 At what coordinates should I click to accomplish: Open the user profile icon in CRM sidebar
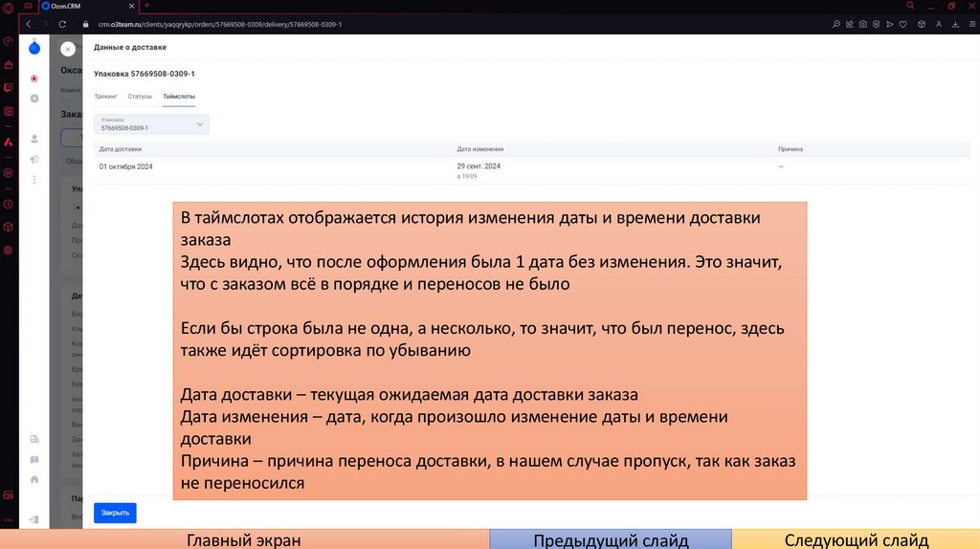click(34, 139)
